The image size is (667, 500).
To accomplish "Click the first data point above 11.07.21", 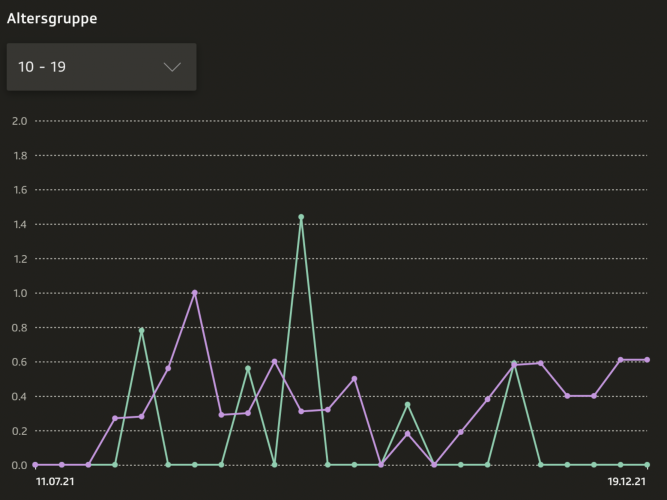I will tap(35, 465).
